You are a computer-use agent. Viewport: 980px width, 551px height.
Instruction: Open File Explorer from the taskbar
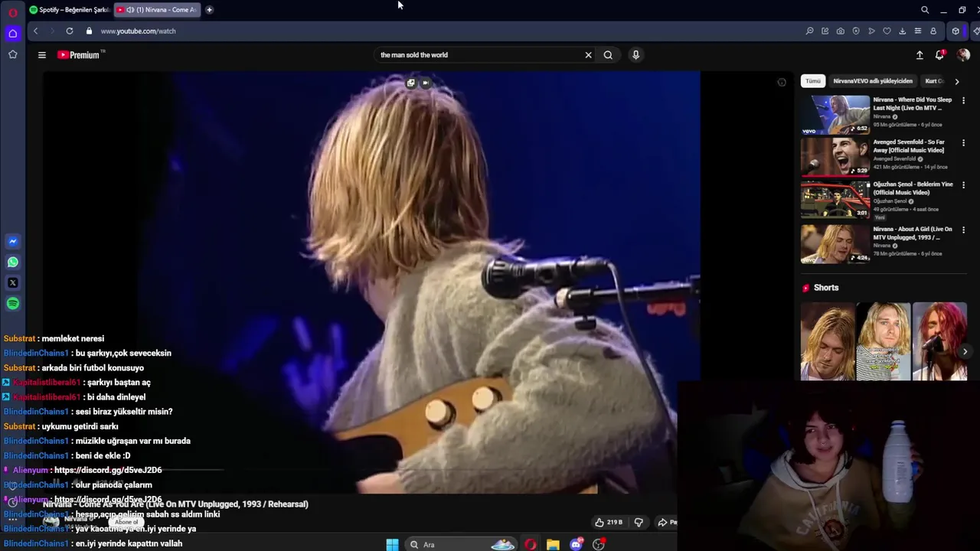point(553,545)
